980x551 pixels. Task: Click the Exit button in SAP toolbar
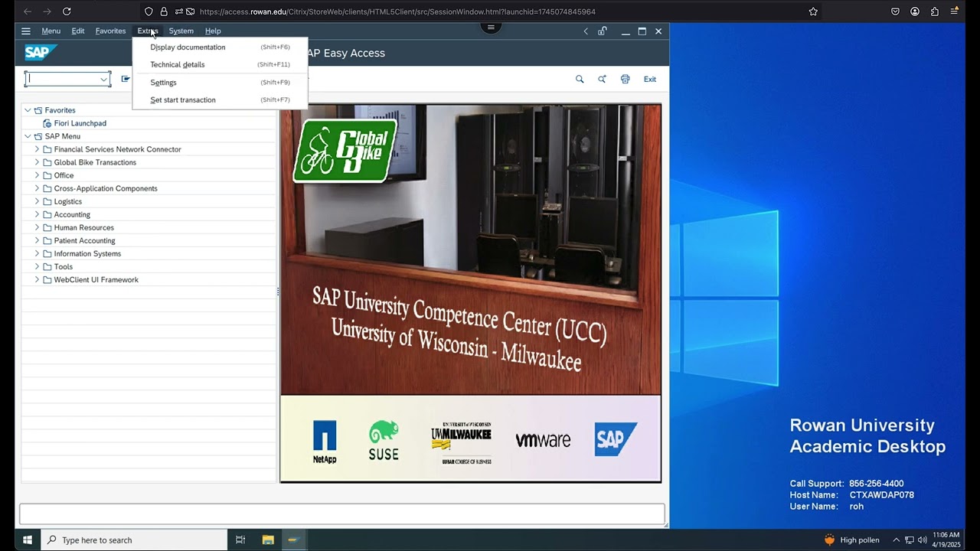click(x=650, y=79)
